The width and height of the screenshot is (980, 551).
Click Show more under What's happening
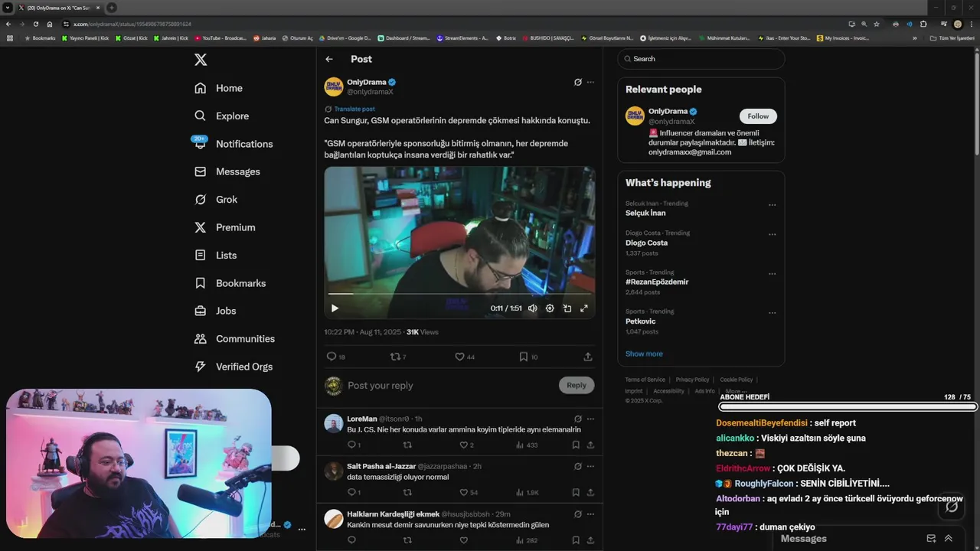tap(644, 354)
